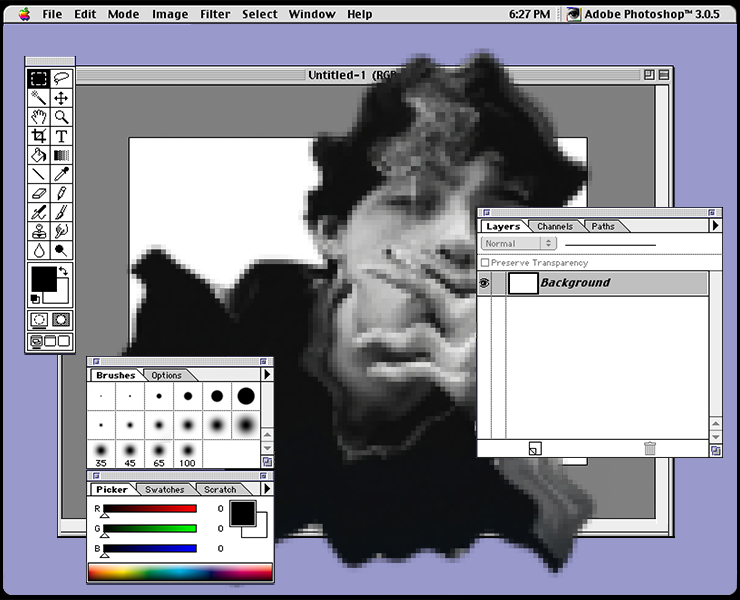Select the Lasso tool
This screenshot has width=740, height=600.
click(x=62, y=78)
